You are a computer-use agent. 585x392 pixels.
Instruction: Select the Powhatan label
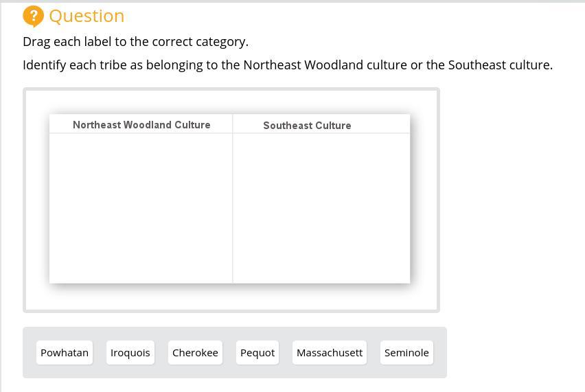pyautogui.click(x=65, y=353)
